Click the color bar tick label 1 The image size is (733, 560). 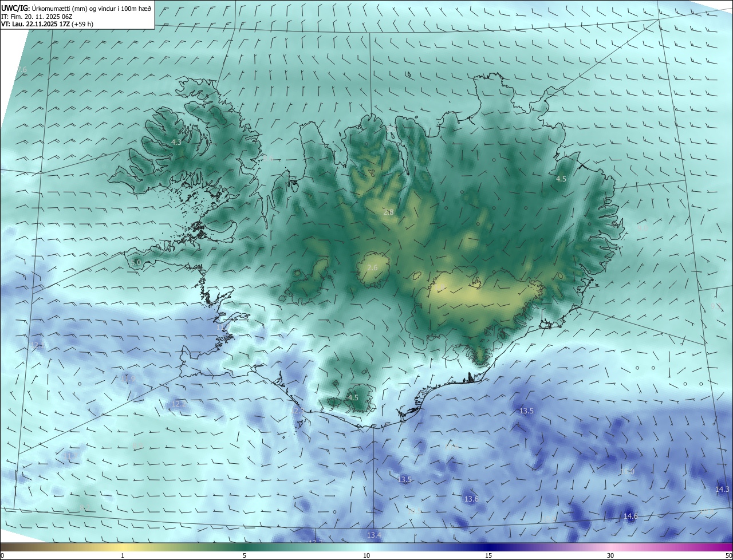(123, 555)
